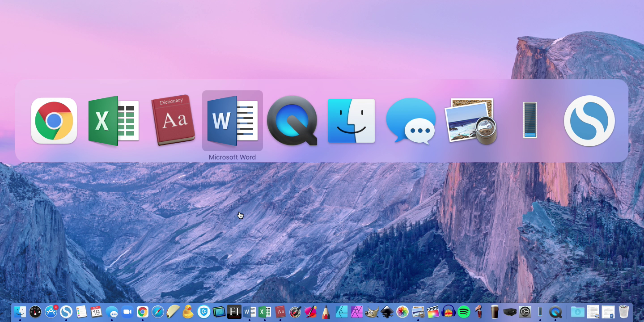Screen dimensions: 644x322
Task: Open System Preferences from the Dock
Action: click(x=525, y=312)
